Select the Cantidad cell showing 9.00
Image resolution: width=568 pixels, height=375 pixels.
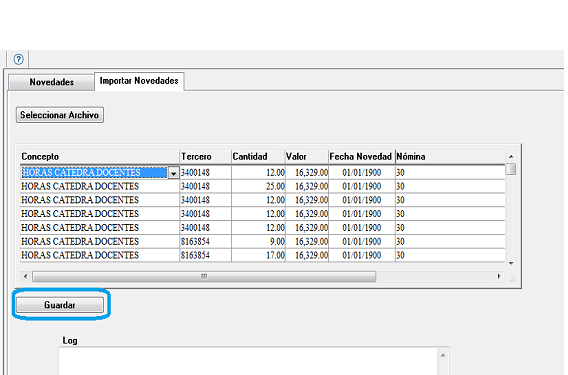258,241
